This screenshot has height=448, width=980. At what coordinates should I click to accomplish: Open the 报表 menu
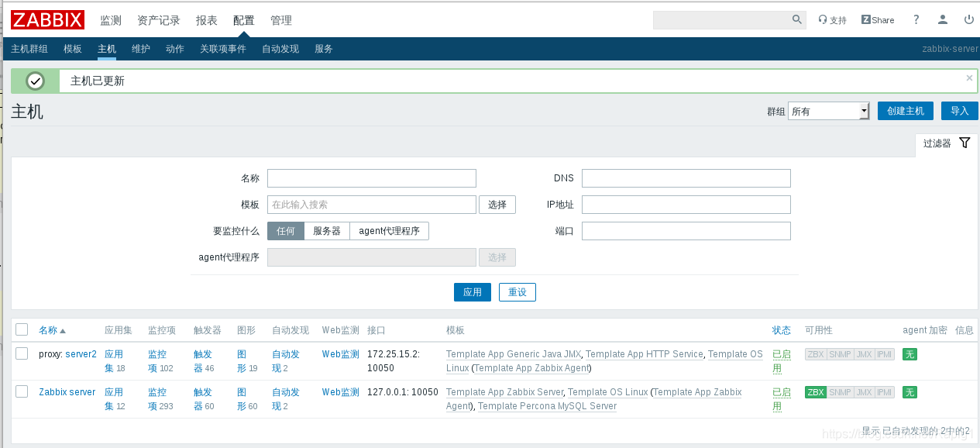[x=207, y=20]
